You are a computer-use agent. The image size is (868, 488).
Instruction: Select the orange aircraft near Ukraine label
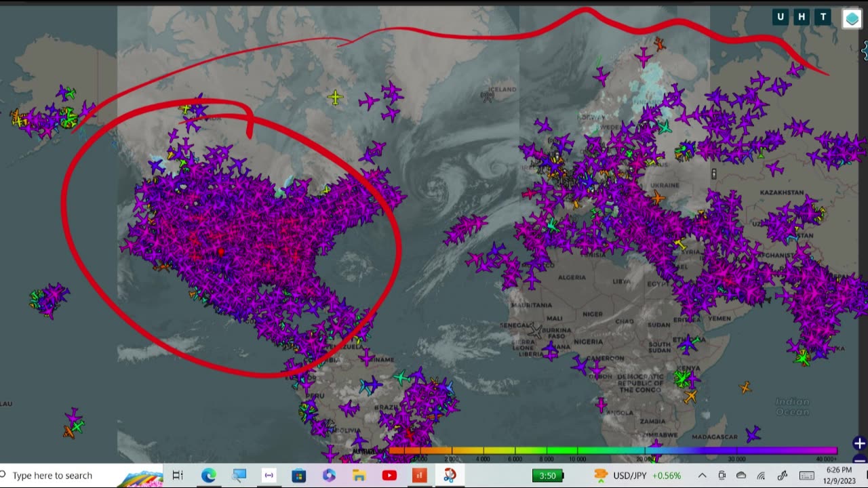point(657,198)
